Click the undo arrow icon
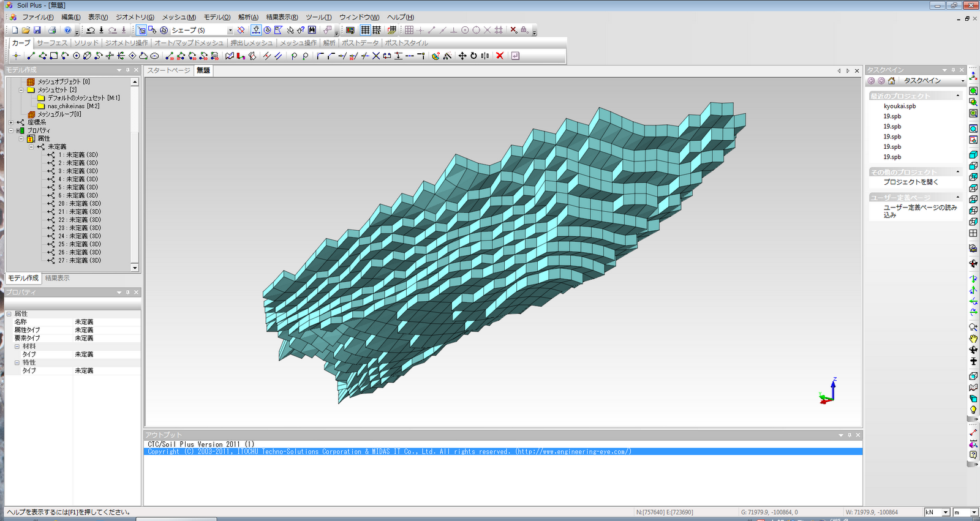 point(91,30)
